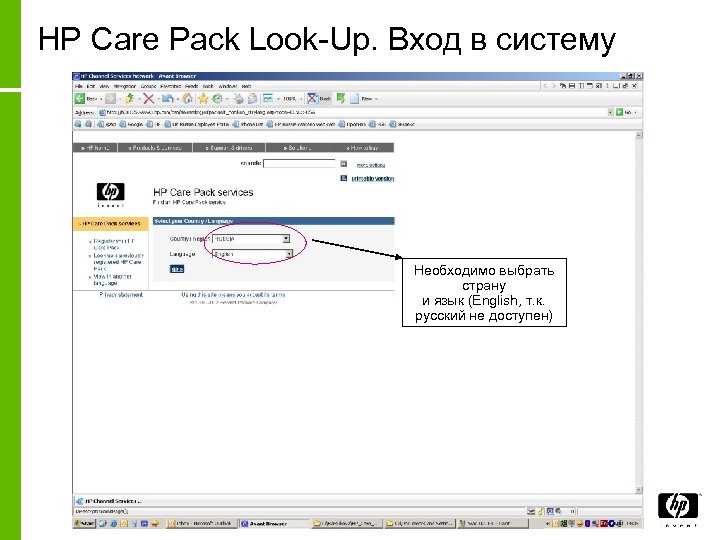This screenshot has width=720, height=540.
Task: Select the HP Channel Services browser tab
Action: (x=110, y=501)
